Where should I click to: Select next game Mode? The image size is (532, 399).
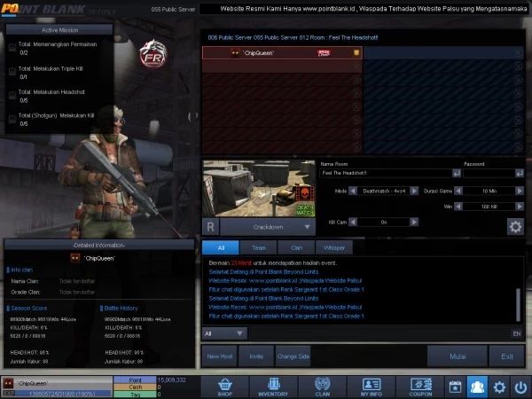point(414,191)
